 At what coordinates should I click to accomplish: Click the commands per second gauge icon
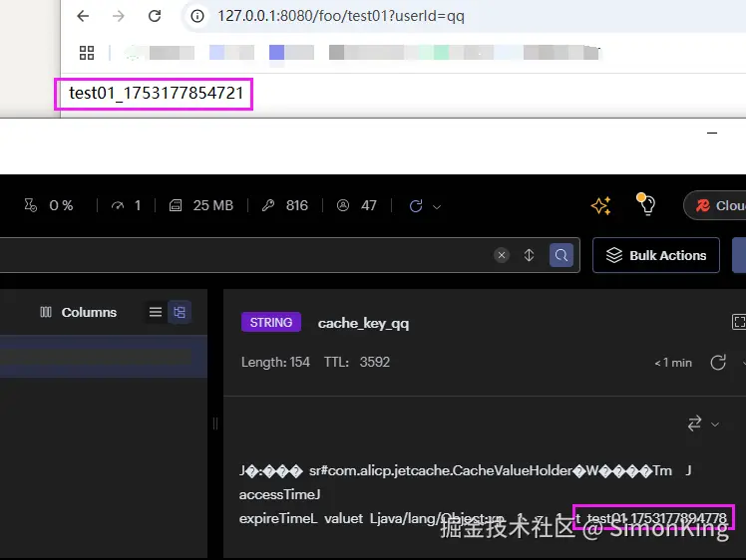[x=118, y=205]
